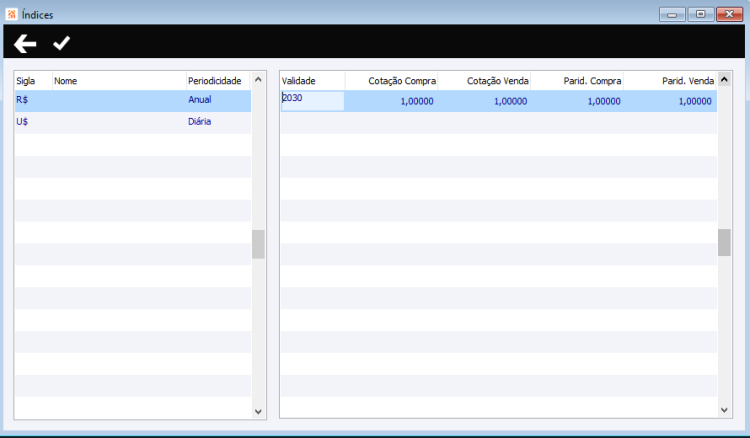This screenshot has width=750, height=438.
Task: Click the Parid. Venda value 1,00000
Action: pos(695,101)
